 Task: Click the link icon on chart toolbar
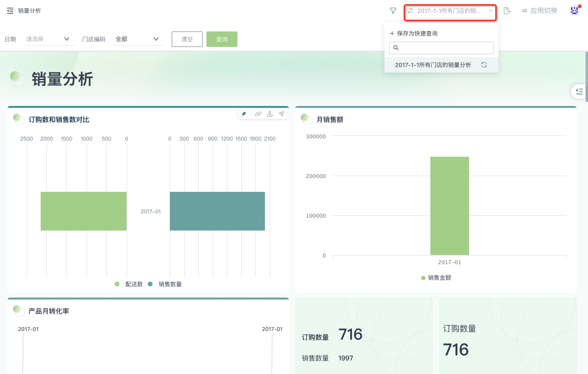(258, 114)
